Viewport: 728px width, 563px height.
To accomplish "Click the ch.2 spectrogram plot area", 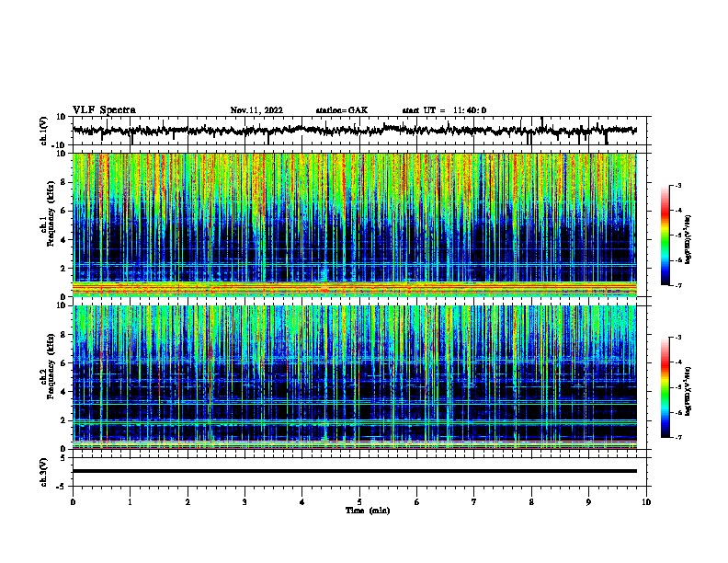I will [355, 377].
